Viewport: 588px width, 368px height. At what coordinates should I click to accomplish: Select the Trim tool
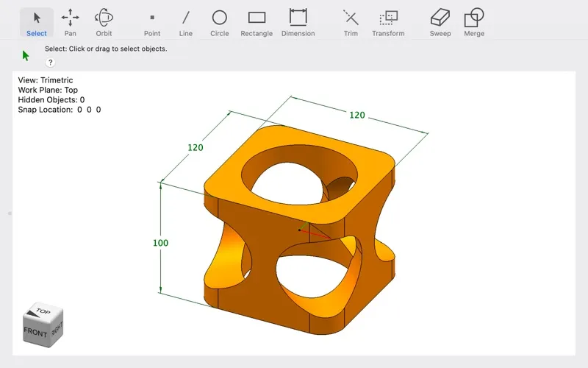click(x=351, y=23)
